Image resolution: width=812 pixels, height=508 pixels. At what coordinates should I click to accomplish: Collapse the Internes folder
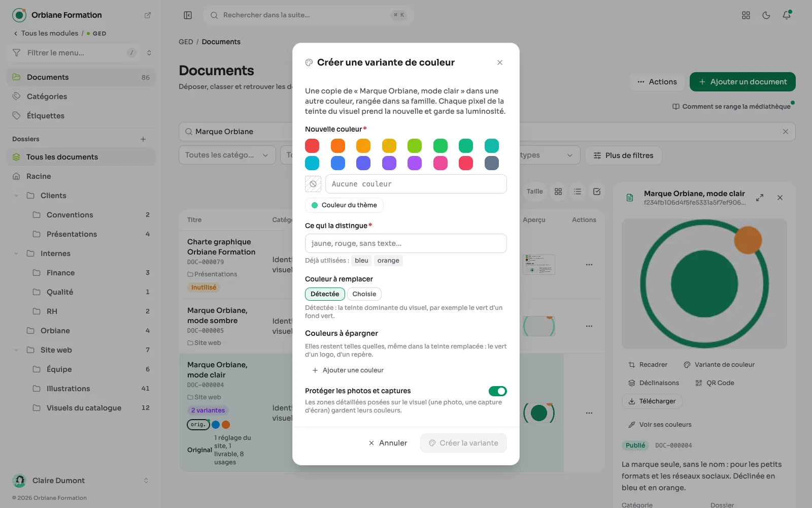[x=16, y=253]
